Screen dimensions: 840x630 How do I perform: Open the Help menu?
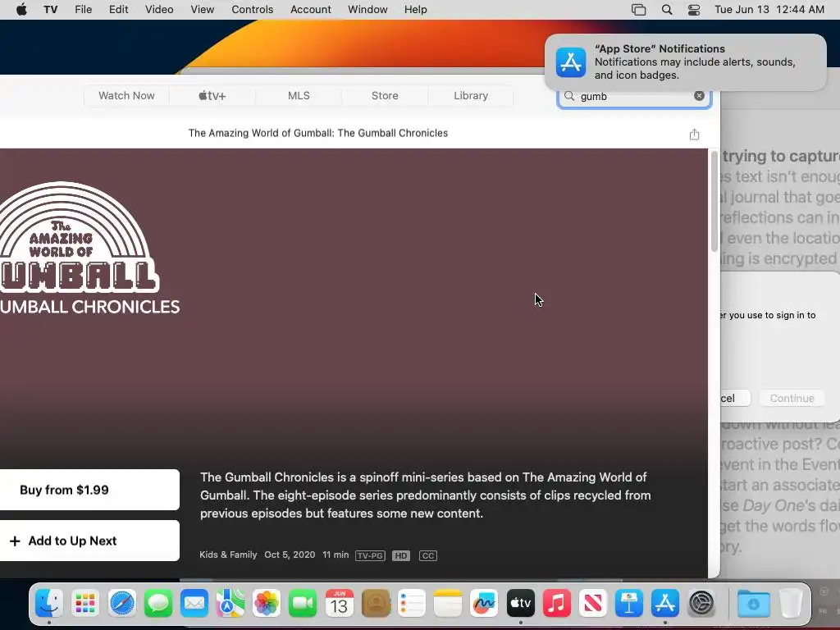[416, 10]
